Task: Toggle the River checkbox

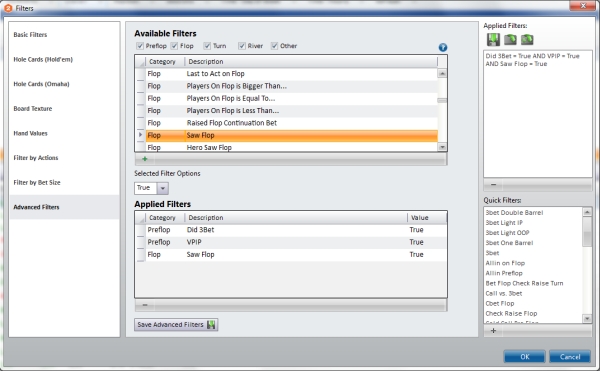Action: (241, 46)
